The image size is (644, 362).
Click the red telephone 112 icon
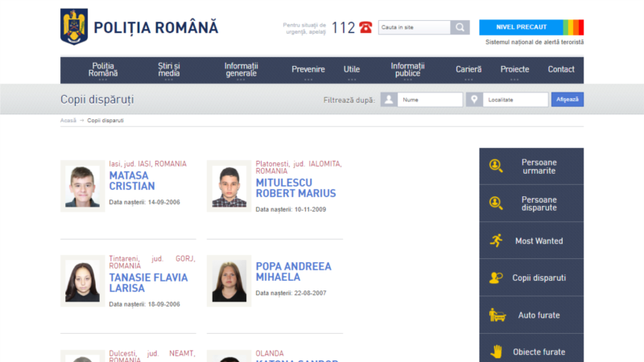[x=365, y=27]
